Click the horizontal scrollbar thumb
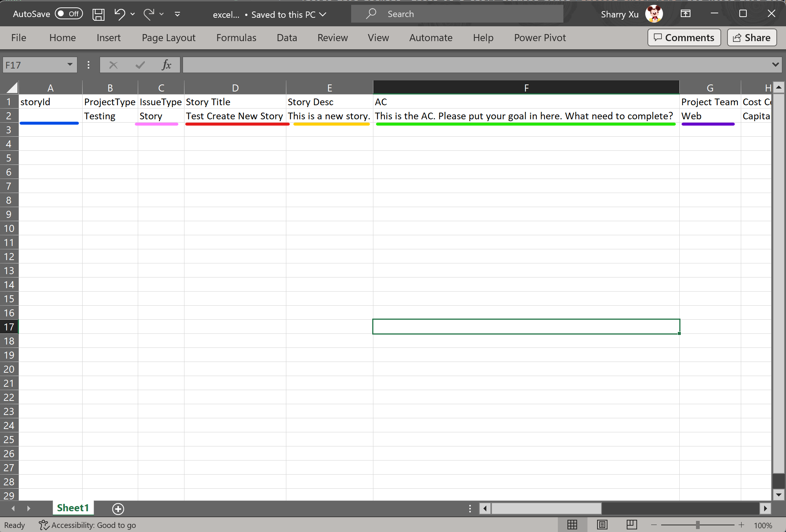Viewport: 786px width, 532px height. tap(546, 508)
